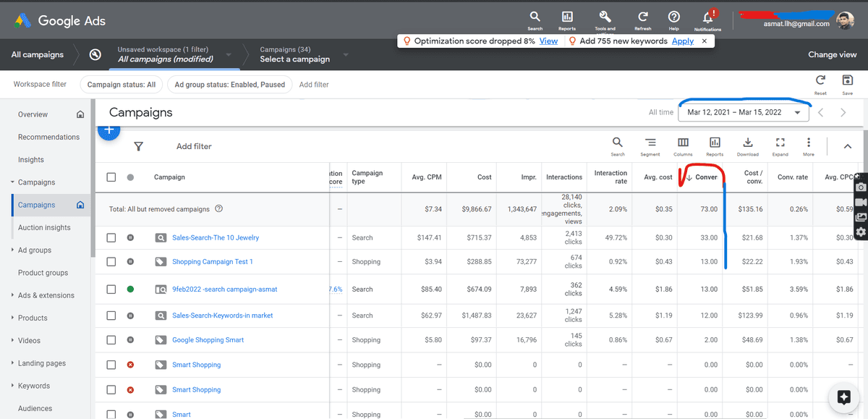The height and width of the screenshot is (419, 868).
Task: Open the All campaigns workspace dropdown
Action: pos(229,54)
